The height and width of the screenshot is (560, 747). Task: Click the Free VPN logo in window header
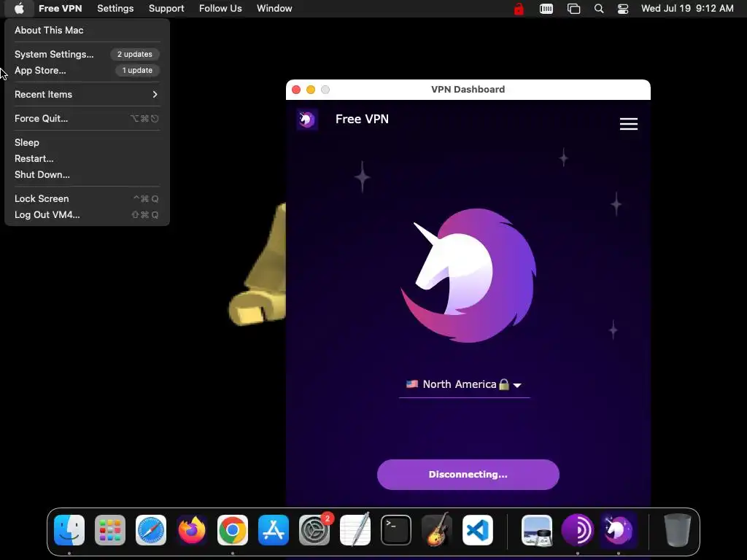click(307, 119)
